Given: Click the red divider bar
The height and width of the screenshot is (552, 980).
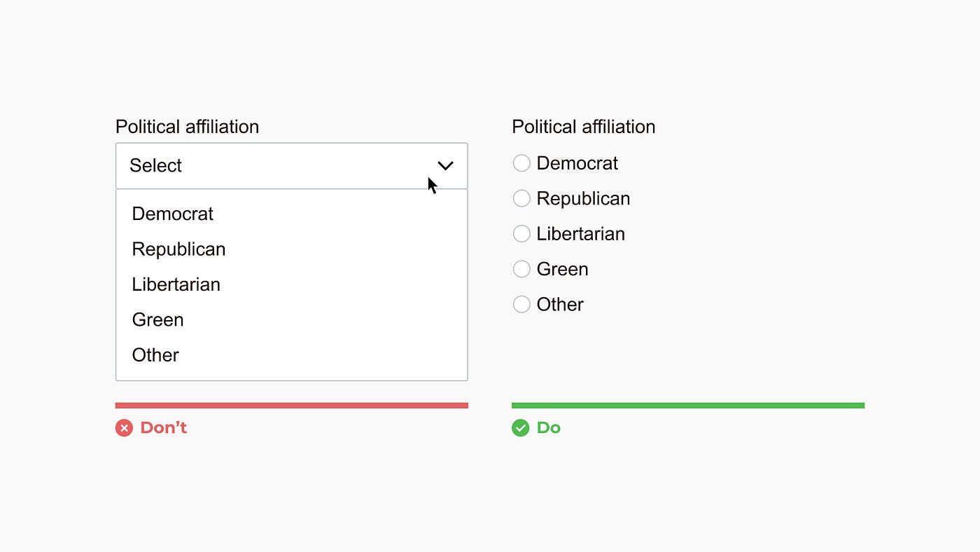Looking at the screenshot, I should 291,406.
